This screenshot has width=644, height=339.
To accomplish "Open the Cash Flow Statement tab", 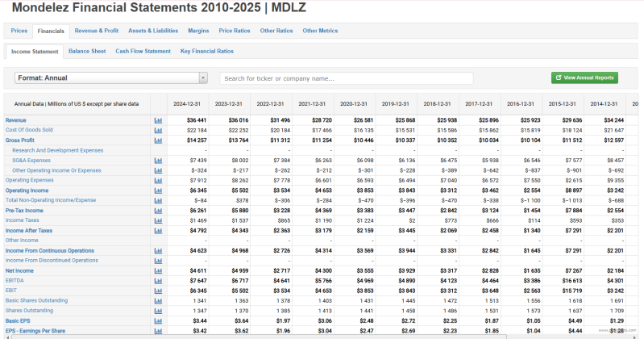I will coord(143,52).
